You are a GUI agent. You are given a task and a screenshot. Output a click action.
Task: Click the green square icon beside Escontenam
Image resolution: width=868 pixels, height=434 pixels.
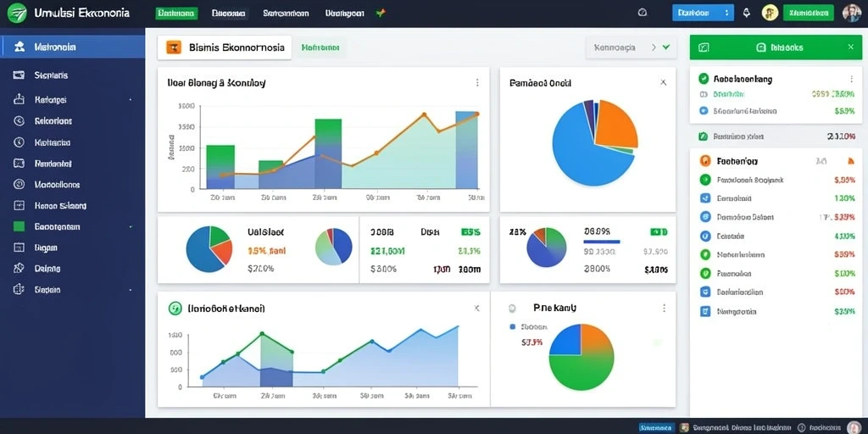(x=19, y=226)
